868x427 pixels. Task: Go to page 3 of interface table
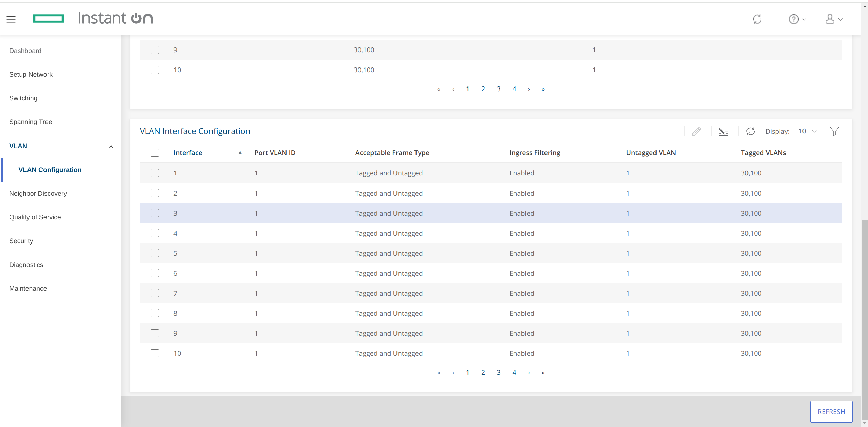(499, 372)
